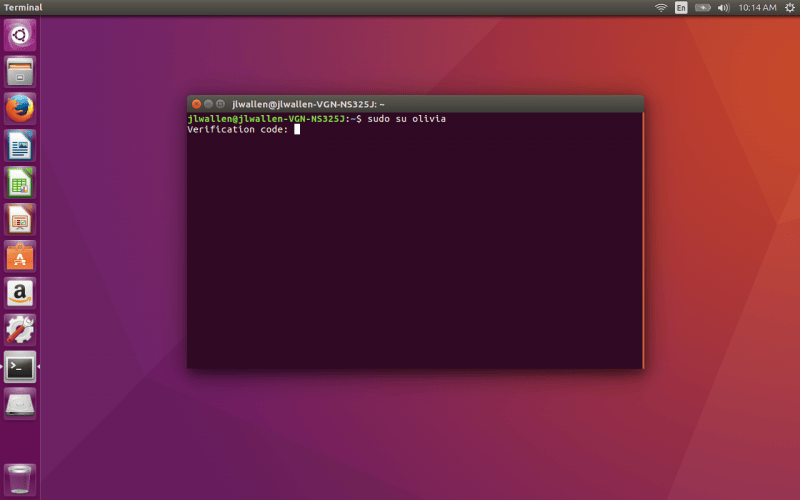Screen dimensions: 800x500
Task: Open System Settings from launcher
Action: (20, 330)
